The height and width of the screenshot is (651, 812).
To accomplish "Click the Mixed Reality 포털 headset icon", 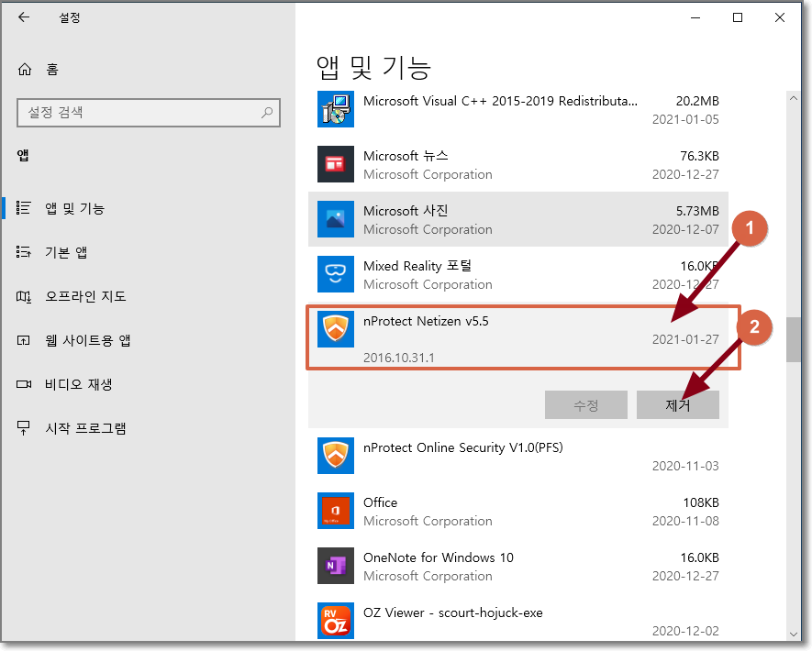I will [336, 274].
